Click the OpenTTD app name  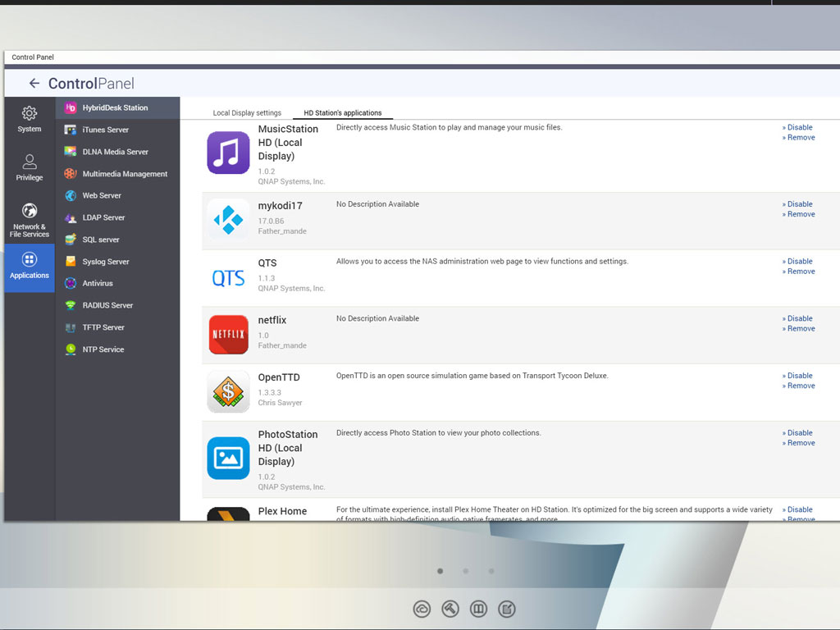[279, 377]
